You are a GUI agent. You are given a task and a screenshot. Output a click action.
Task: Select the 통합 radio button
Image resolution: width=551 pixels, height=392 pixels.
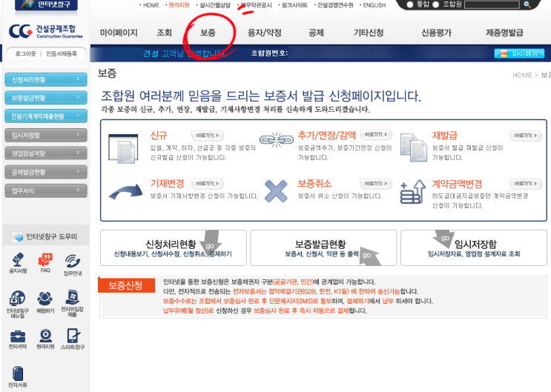(x=409, y=4)
